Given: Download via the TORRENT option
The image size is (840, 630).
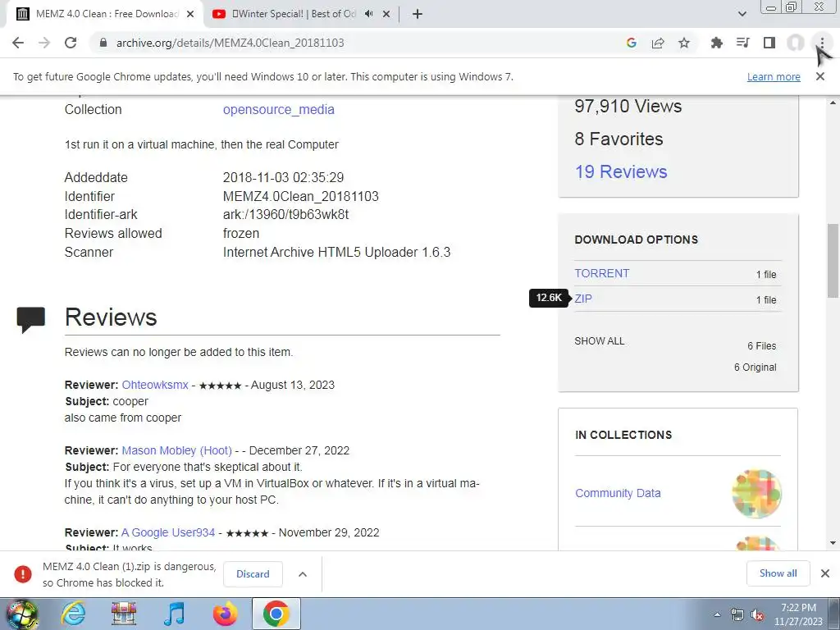Looking at the screenshot, I should coord(601,273).
